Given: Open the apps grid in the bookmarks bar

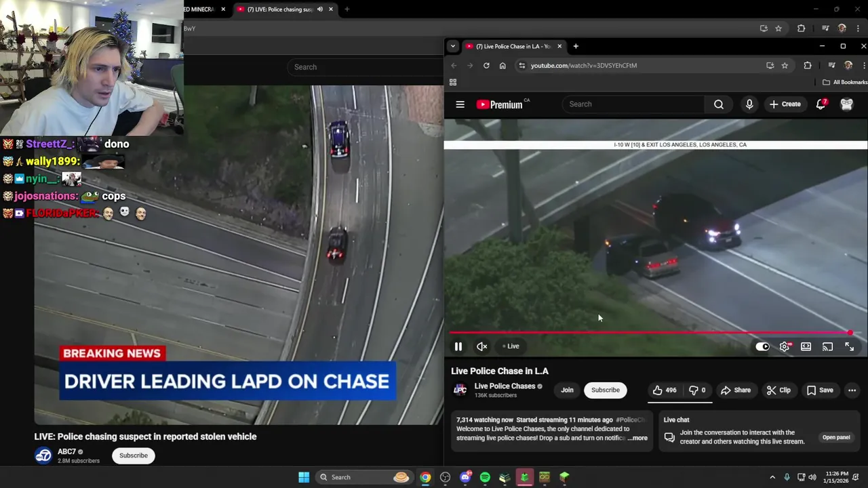Looking at the screenshot, I should pos(453,82).
